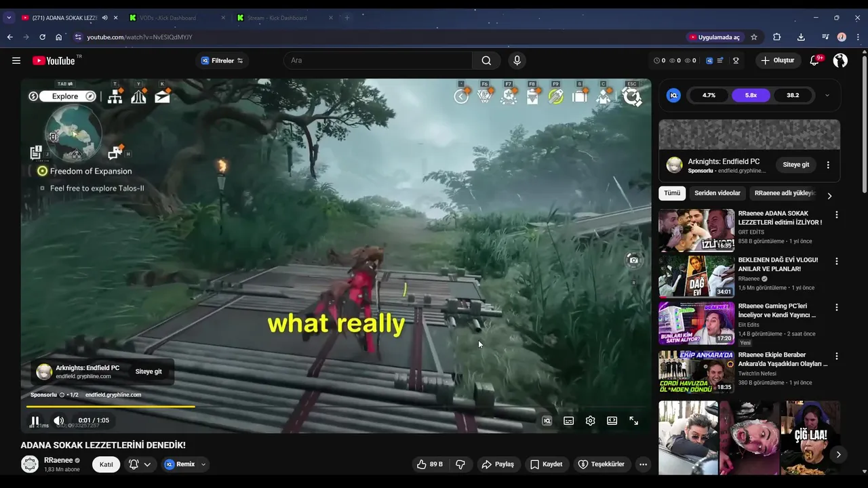Join the channel with Katıl

[106, 464]
